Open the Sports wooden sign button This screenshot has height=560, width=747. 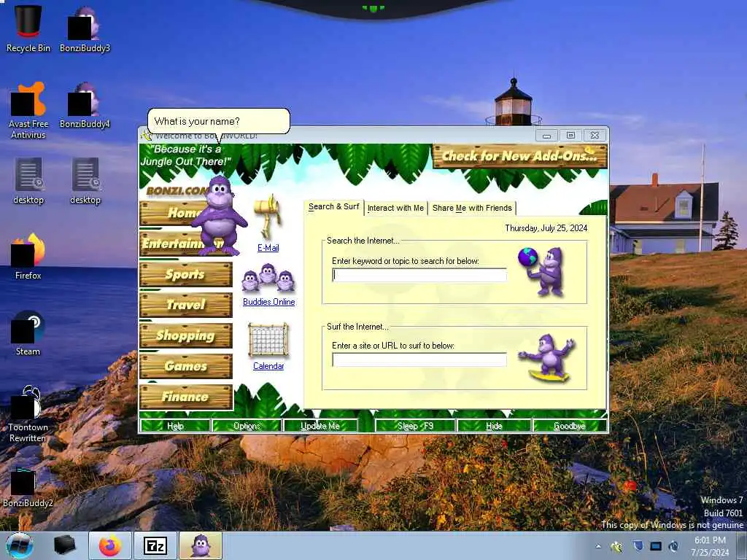(x=186, y=274)
